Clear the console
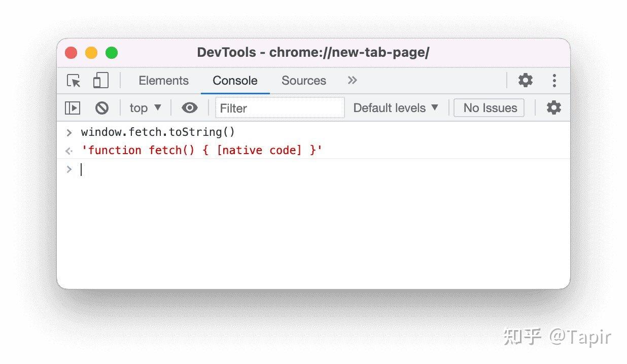The width and height of the screenshot is (627, 364). coord(102,107)
